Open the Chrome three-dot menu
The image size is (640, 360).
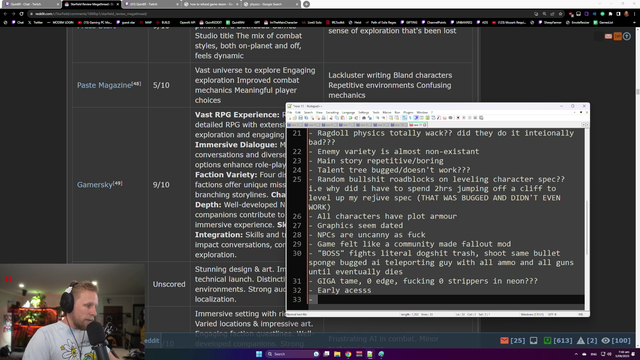[635, 13]
